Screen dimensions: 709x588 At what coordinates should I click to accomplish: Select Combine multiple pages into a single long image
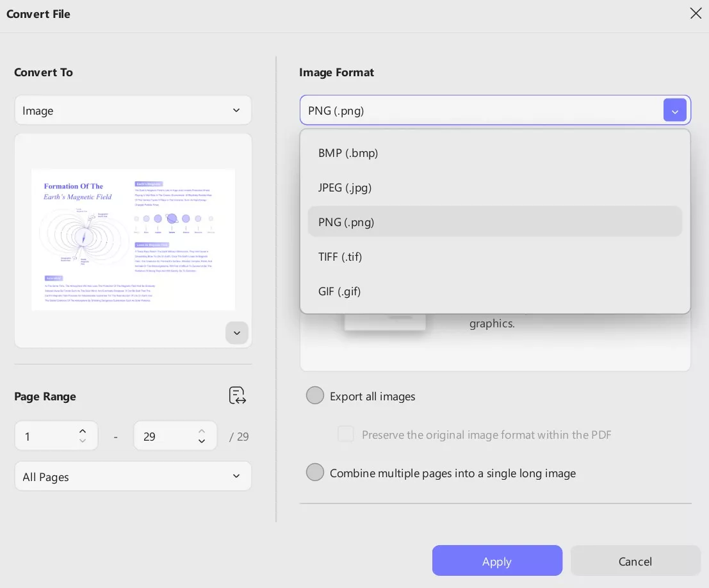coord(315,472)
